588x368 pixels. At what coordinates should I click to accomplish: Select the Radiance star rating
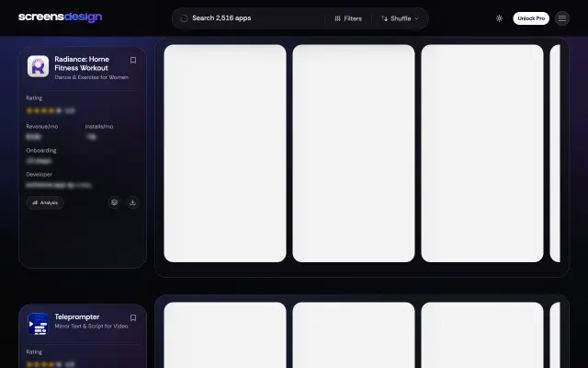click(x=51, y=110)
